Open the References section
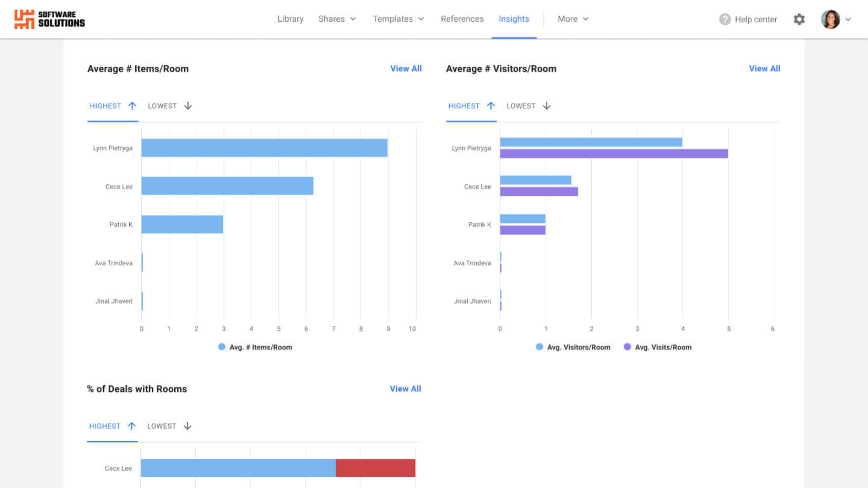 tap(462, 19)
